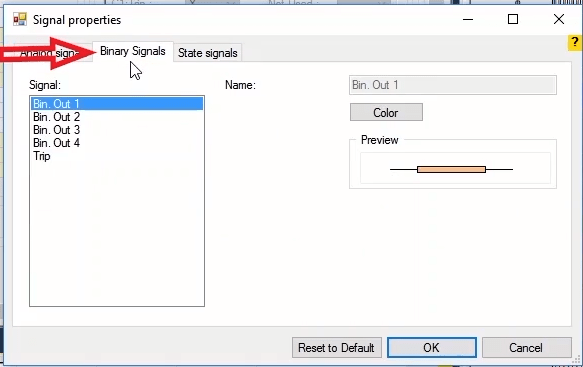
Task: Select Bin. Out 1 in signal list
Action: (x=117, y=104)
